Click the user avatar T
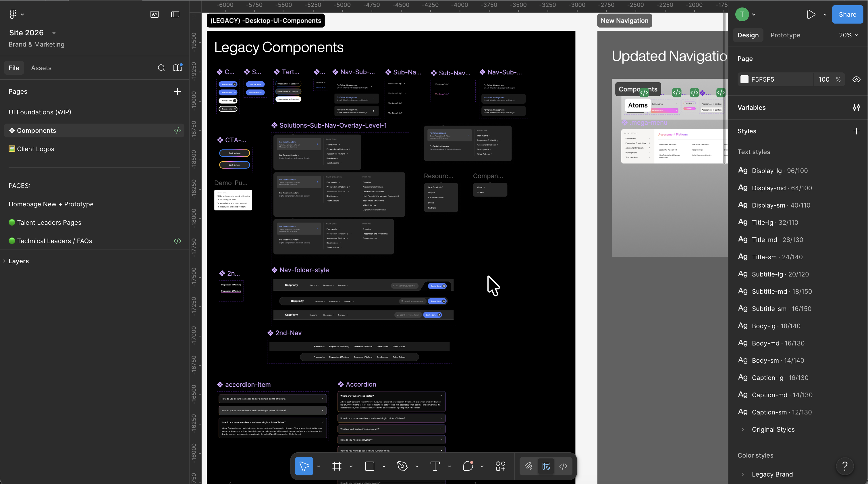This screenshot has height=484, width=868. pyautogui.click(x=742, y=14)
